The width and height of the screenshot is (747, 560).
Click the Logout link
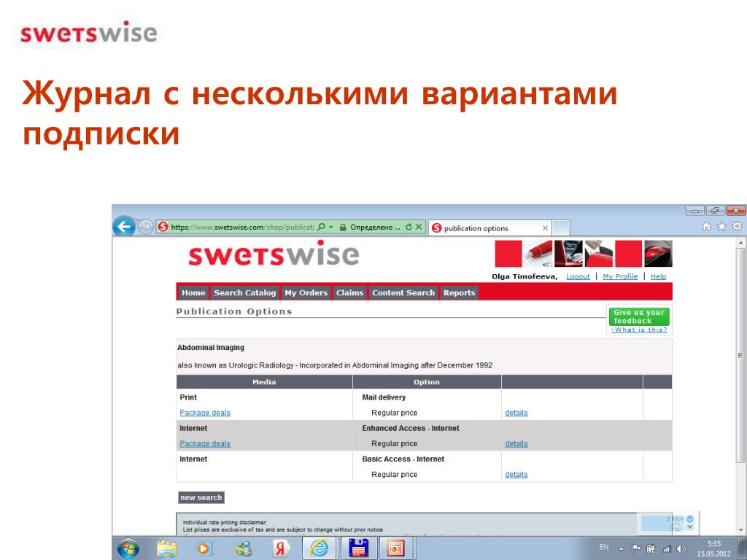pyautogui.click(x=578, y=276)
